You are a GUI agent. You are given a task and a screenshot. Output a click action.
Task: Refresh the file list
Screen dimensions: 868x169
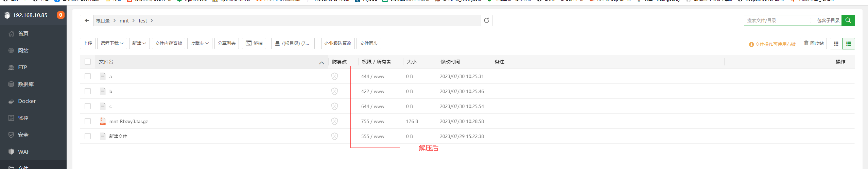[487, 20]
